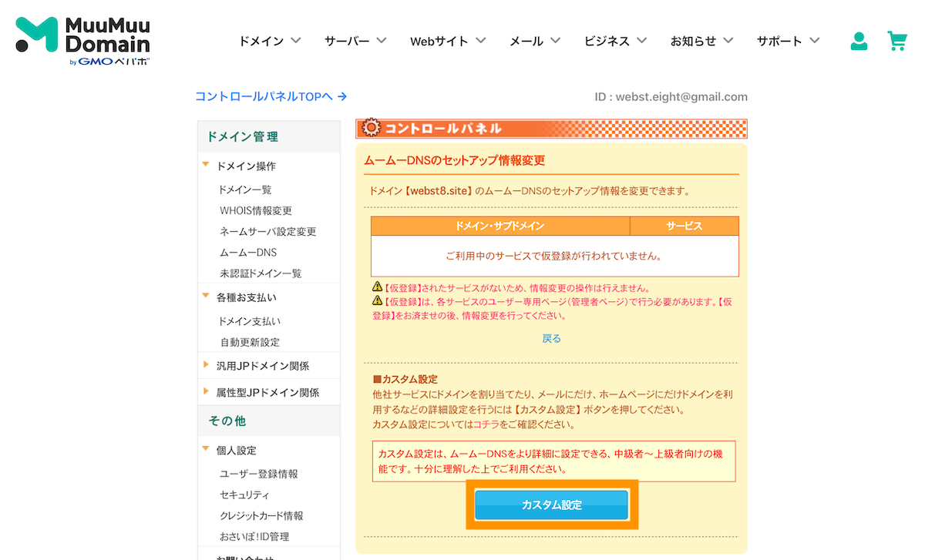Open ドメイン支払い in sidebar
The width and height of the screenshot is (925, 560).
point(250,321)
